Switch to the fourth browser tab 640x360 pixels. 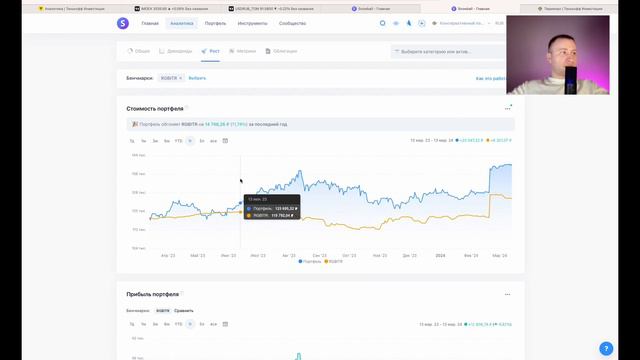[x=371, y=9]
